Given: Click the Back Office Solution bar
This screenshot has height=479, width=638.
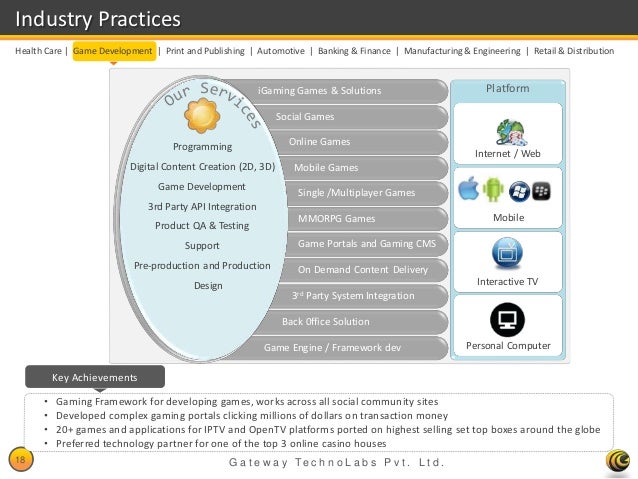Looking at the screenshot, I should [x=350, y=322].
